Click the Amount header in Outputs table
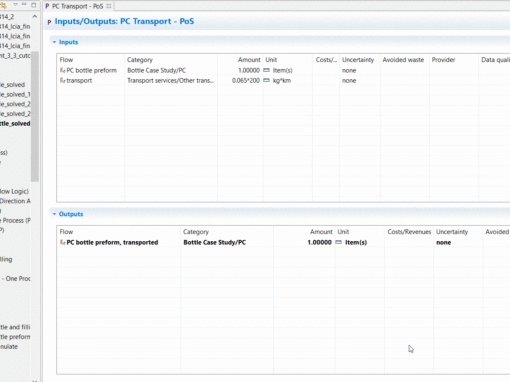Viewport: 510px width, 382px height. (x=321, y=232)
